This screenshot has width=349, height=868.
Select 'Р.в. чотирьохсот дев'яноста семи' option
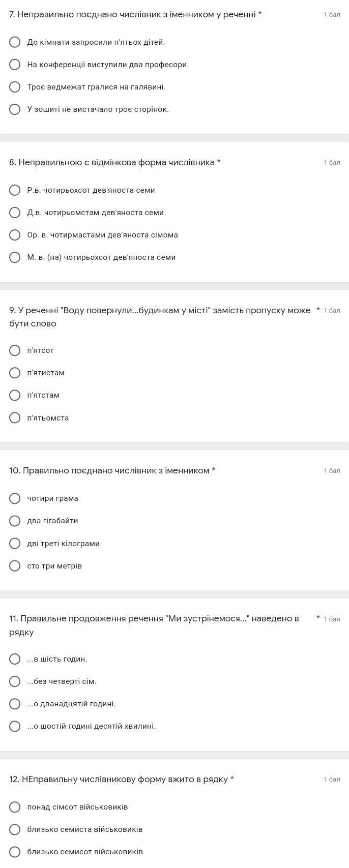pyautogui.click(x=15, y=190)
